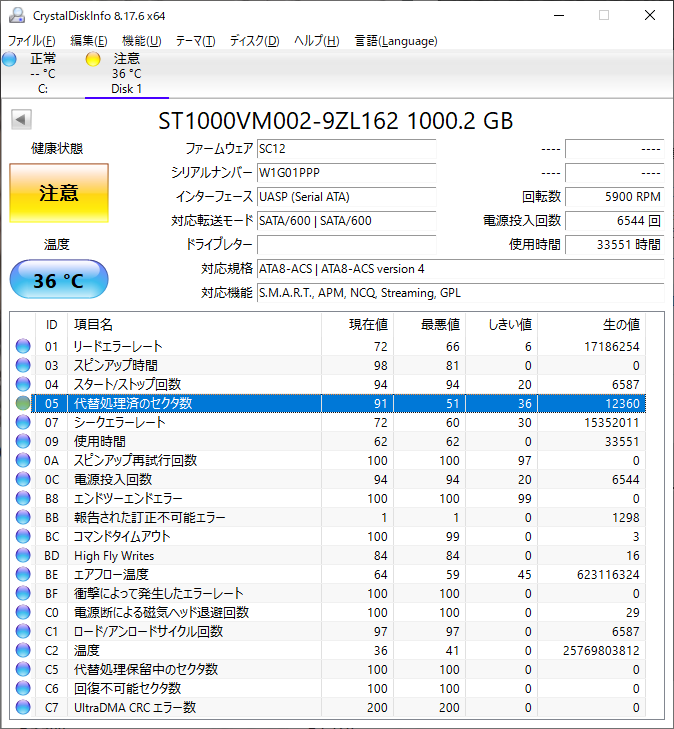Click raw value 25769803812 in 温度 row
The image size is (674, 729).
point(601,650)
